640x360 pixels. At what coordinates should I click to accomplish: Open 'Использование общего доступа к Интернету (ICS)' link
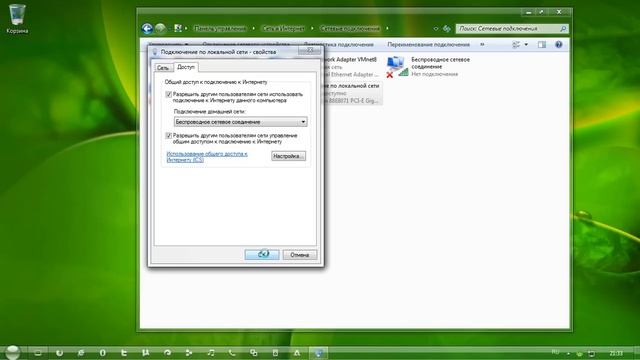(207, 157)
